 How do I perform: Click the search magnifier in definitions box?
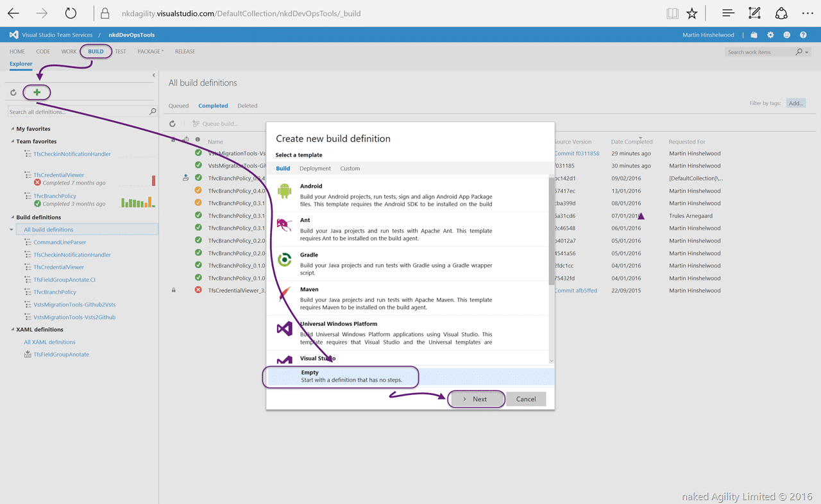coord(153,112)
